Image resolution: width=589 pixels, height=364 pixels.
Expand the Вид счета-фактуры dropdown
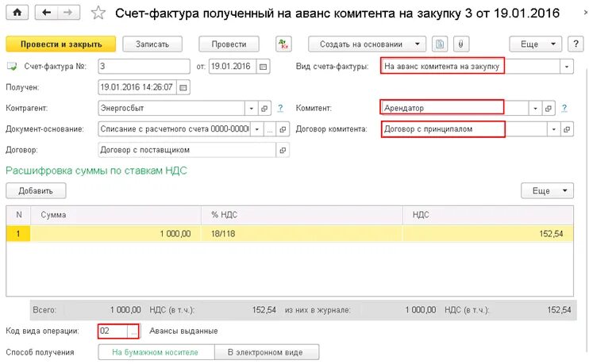tap(567, 67)
